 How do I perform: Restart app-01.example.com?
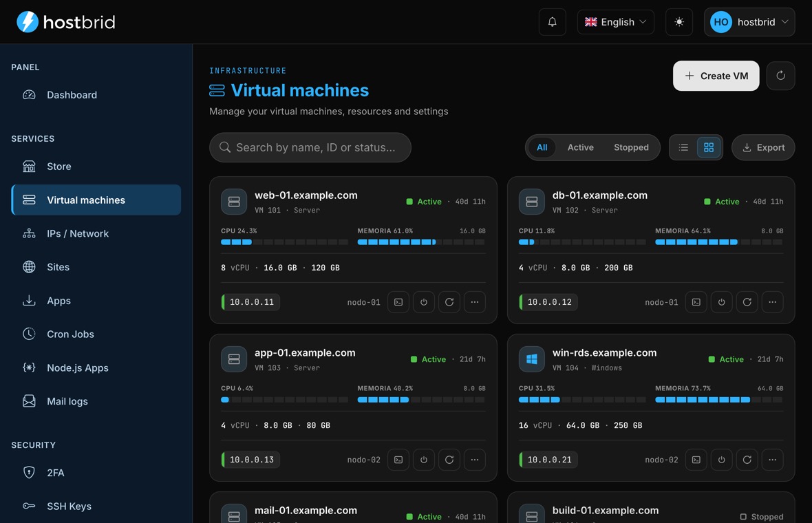[x=449, y=460]
